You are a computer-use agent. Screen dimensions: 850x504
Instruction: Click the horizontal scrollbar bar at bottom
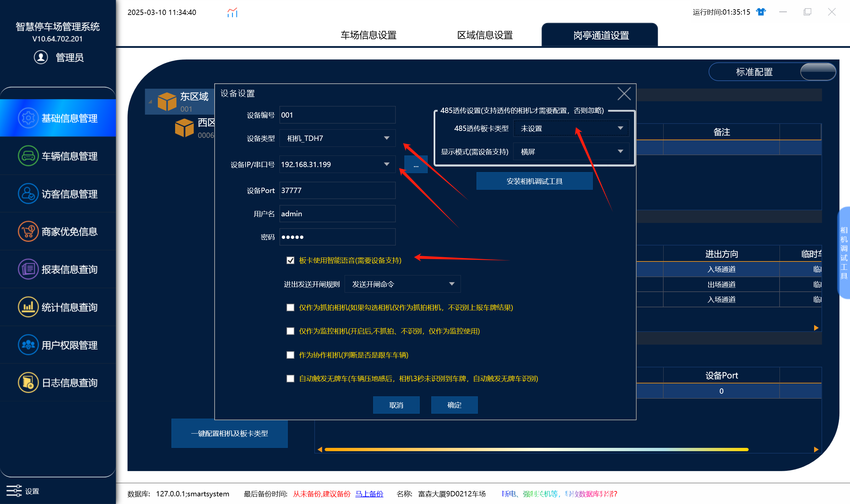tap(537, 450)
